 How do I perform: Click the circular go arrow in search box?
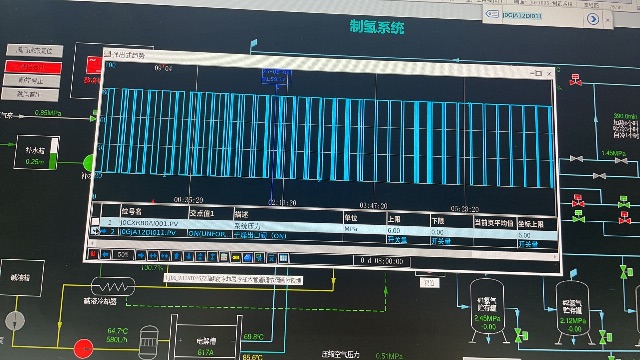(x=593, y=19)
